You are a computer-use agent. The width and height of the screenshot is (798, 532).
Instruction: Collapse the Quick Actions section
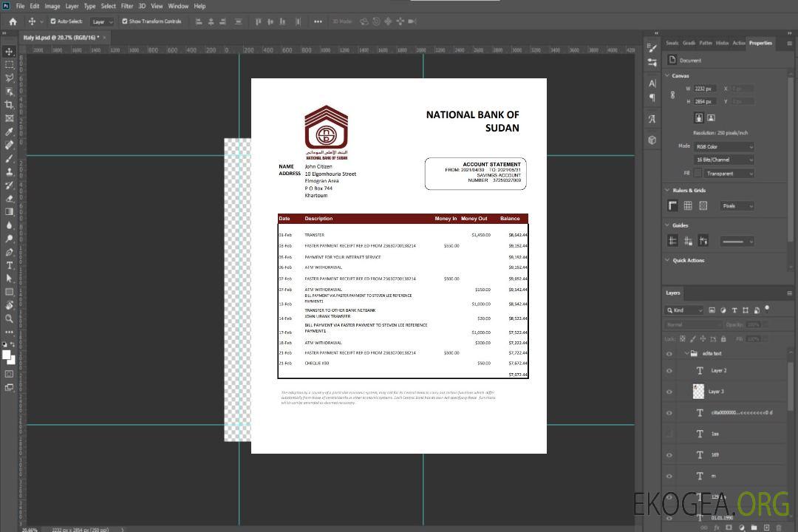(667, 260)
